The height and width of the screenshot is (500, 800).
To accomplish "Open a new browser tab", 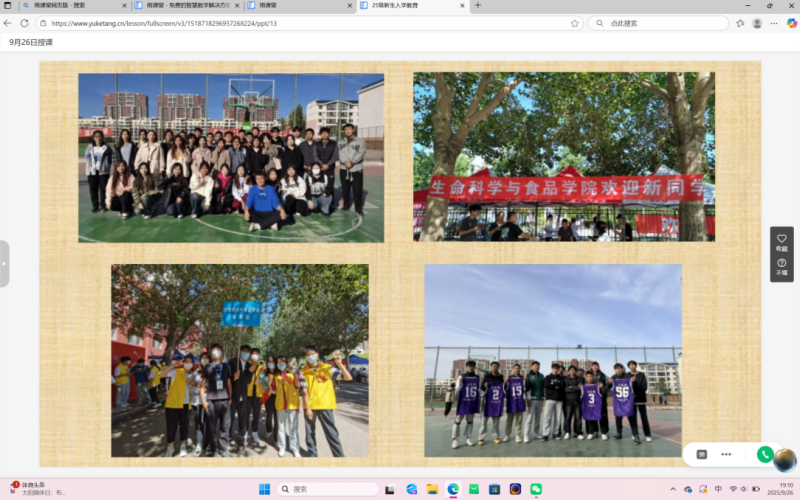I will 478,6.
